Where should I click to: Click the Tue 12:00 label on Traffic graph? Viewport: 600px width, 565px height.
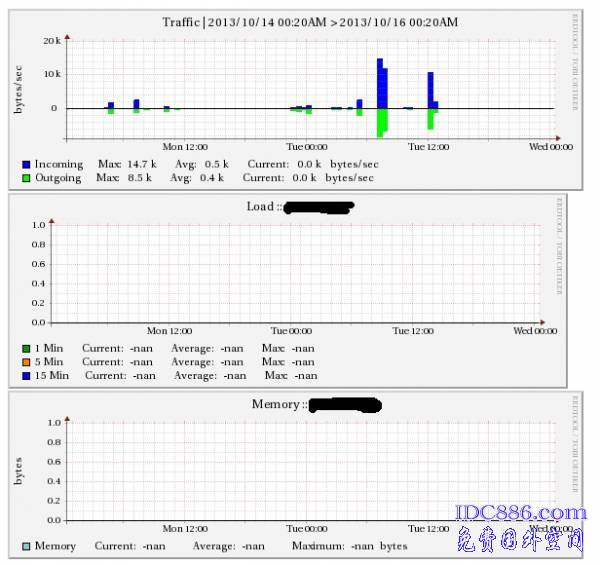(428, 146)
